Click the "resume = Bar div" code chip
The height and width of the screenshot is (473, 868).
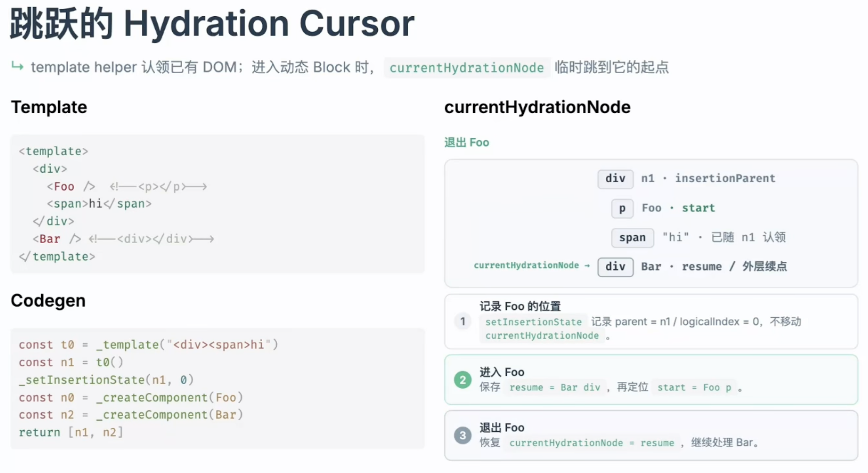click(x=555, y=388)
